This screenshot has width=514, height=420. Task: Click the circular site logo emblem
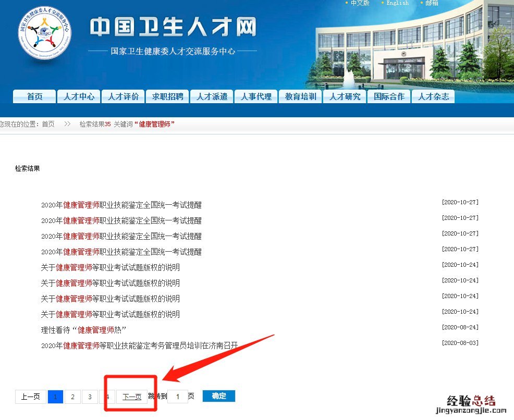click(45, 33)
